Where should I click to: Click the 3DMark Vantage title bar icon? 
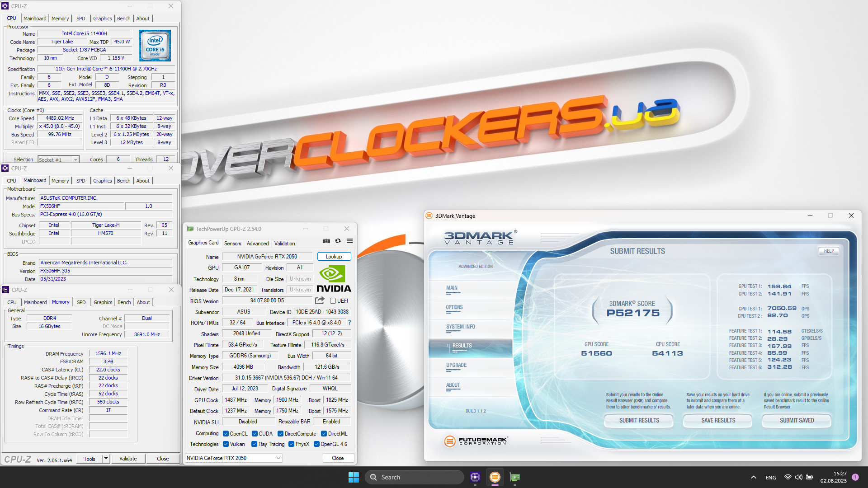(429, 216)
